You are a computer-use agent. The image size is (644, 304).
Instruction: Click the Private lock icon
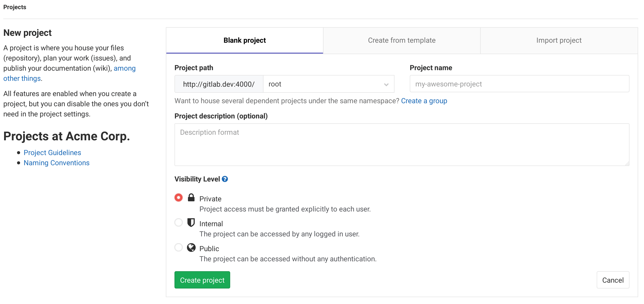click(x=191, y=197)
